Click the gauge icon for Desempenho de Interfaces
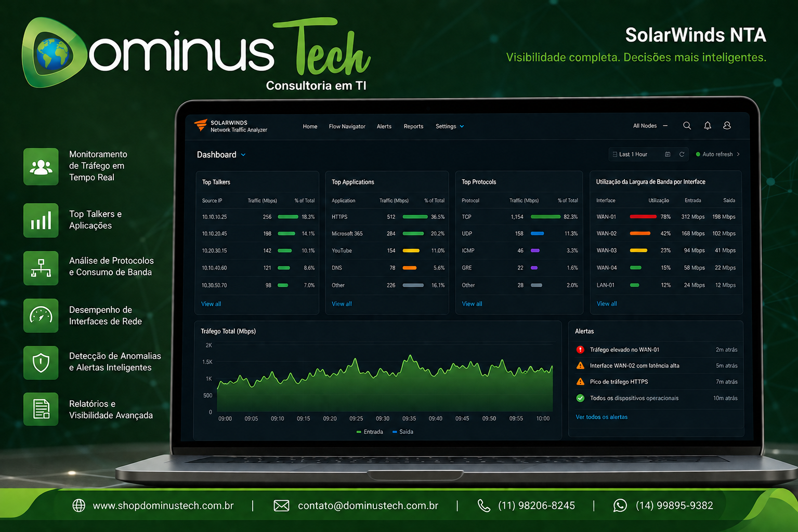This screenshot has height=532, width=798. point(41,315)
